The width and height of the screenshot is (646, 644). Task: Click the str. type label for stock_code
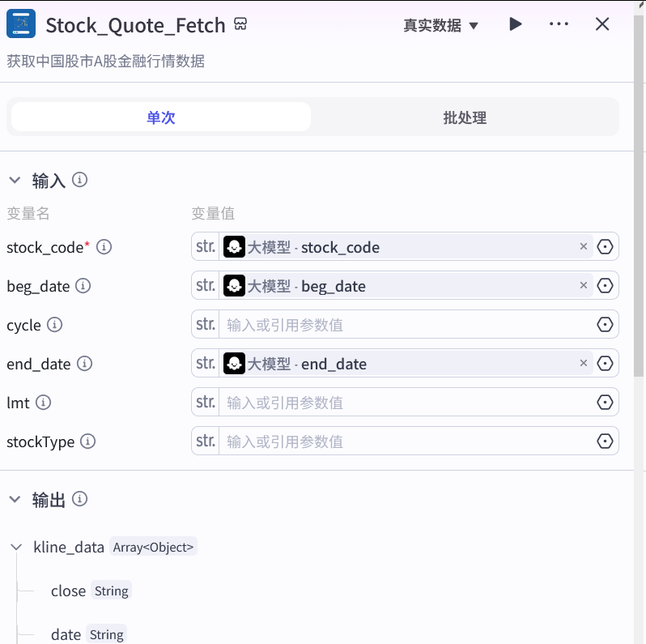tap(206, 246)
